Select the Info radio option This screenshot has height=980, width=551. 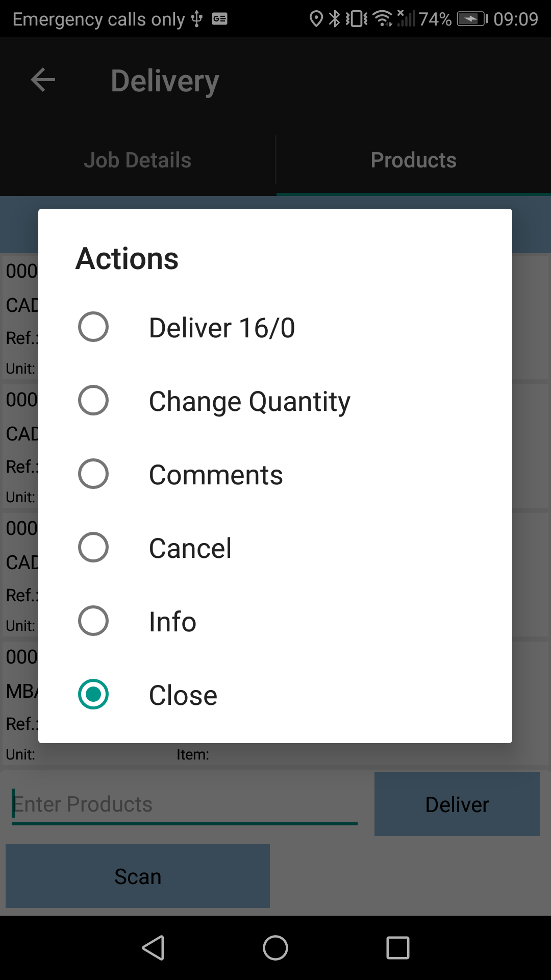pyautogui.click(x=275, y=621)
